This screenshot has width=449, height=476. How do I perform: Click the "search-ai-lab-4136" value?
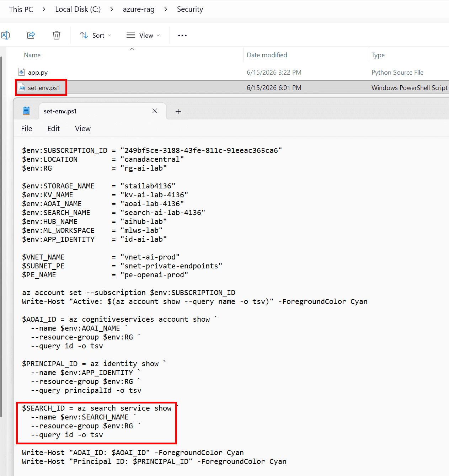163,213
